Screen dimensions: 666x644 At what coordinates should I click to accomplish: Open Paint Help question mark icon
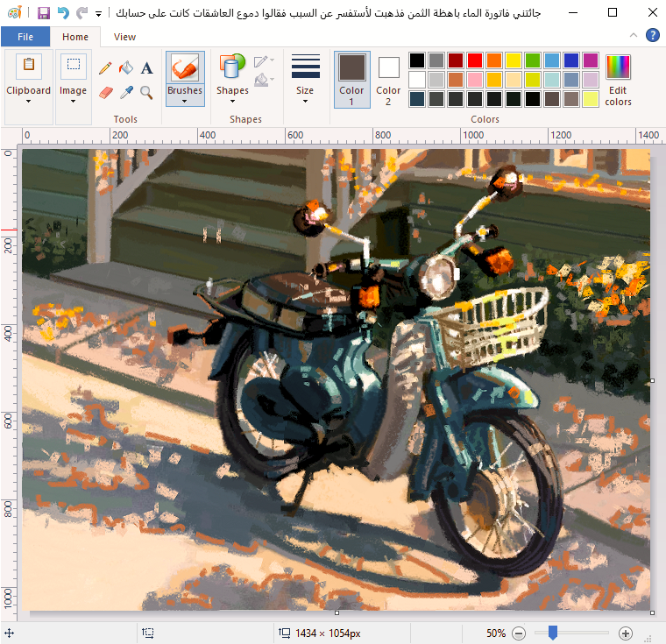(652, 35)
